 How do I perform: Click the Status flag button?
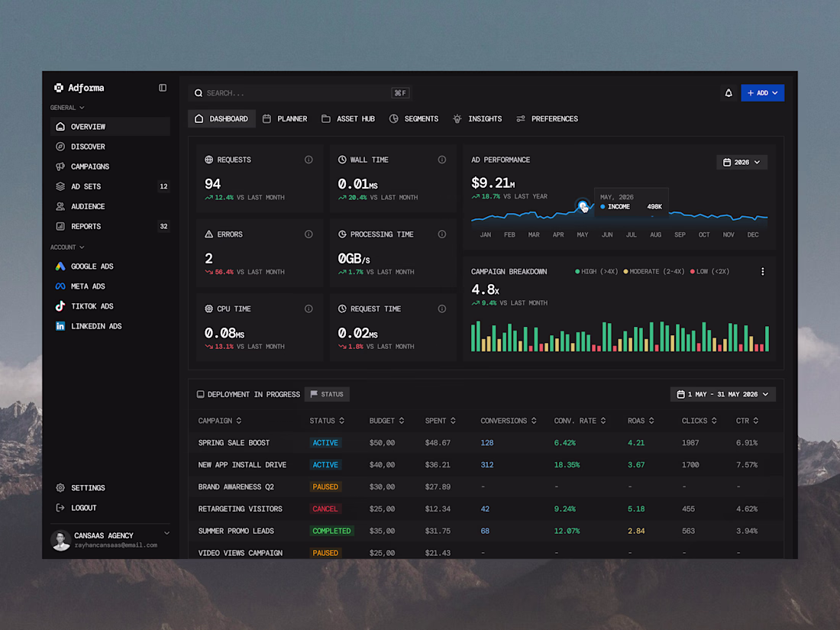click(x=328, y=394)
